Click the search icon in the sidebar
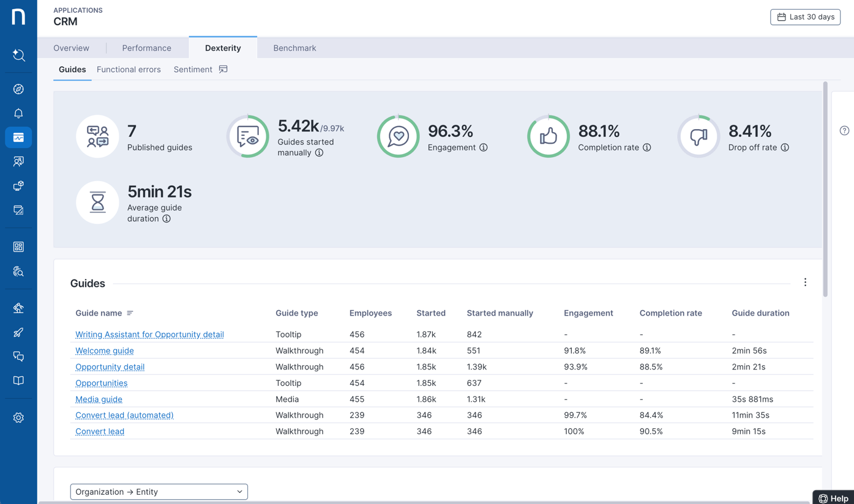854x504 pixels. point(18,56)
